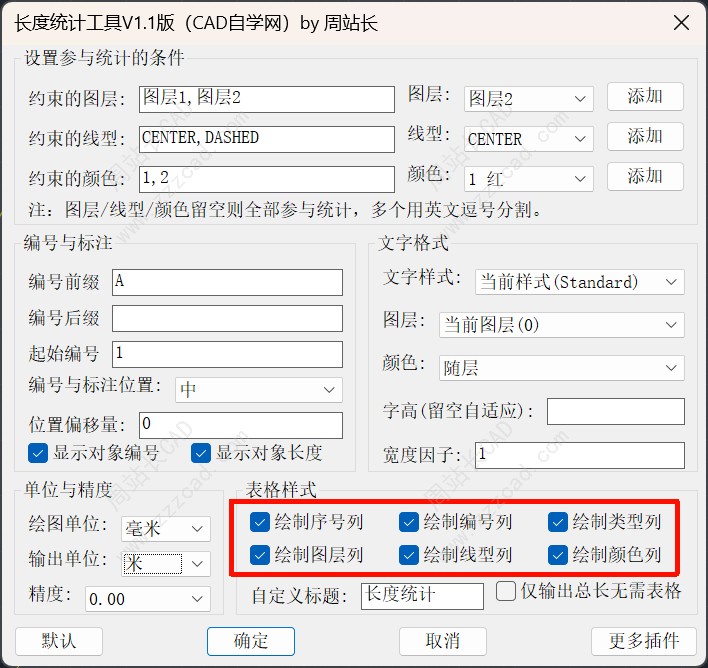Uncheck the 绘制序号列 option
708x668 pixels.
click(260, 522)
